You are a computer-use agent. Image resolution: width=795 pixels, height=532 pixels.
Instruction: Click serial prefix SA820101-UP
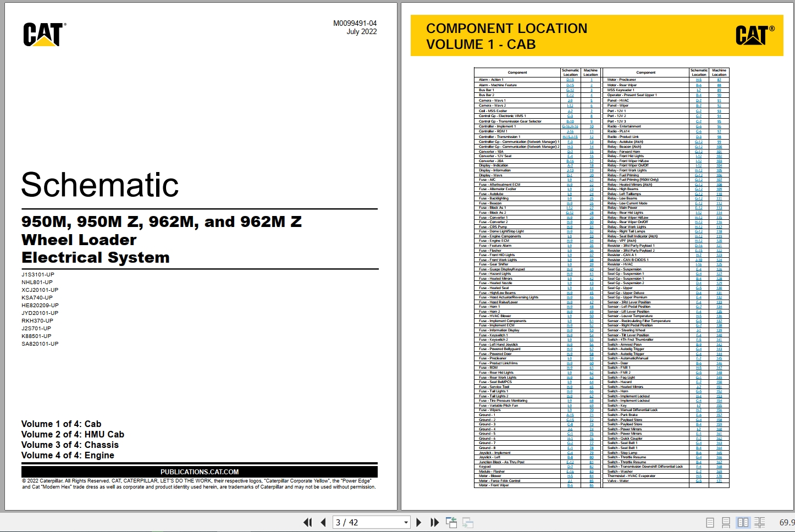coord(40,344)
